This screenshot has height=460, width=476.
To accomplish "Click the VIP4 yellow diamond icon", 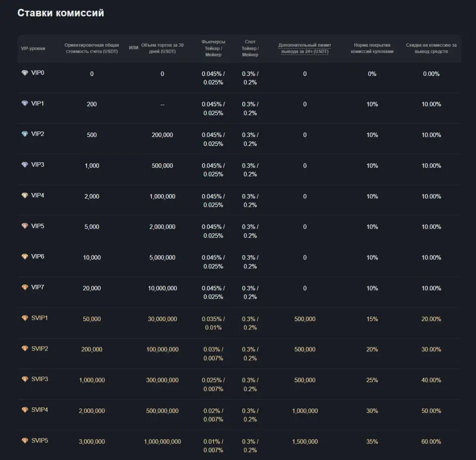I will point(25,196).
